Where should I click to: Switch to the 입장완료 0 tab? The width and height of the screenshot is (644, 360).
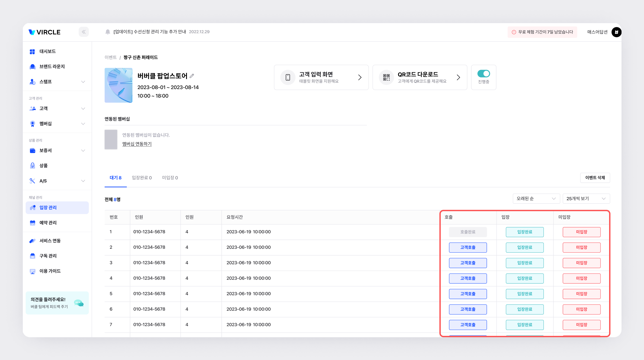click(142, 178)
